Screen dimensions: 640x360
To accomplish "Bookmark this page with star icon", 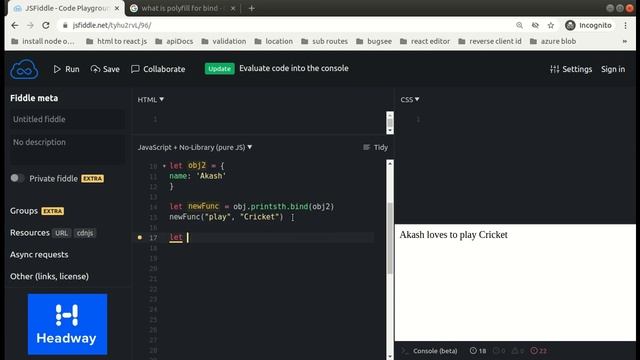I will coord(551,25).
